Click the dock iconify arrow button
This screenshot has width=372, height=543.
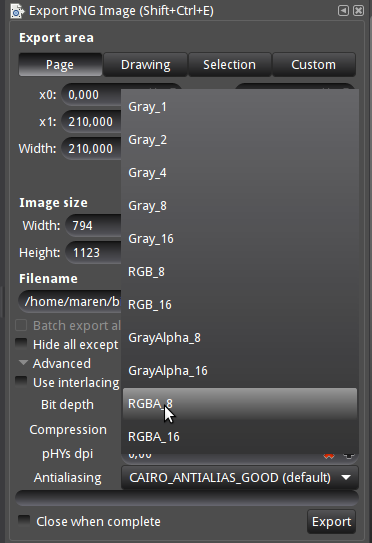click(x=343, y=11)
